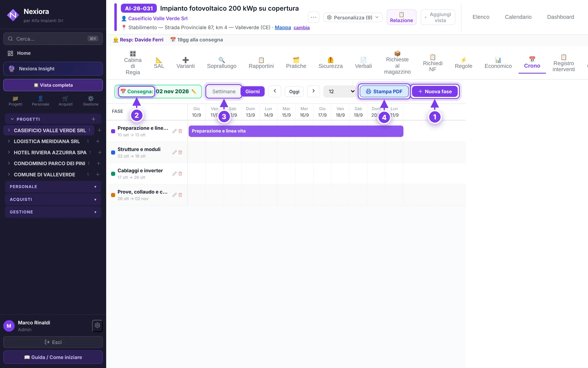Open the Gestione sidebar shortcut
The image size is (588, 368).
coord(91,101)
